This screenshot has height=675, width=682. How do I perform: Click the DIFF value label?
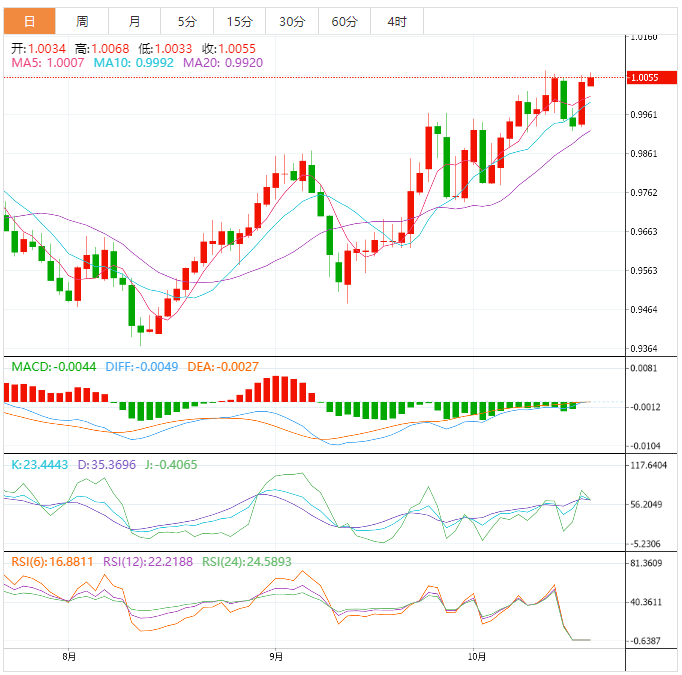pyautogui.click(x=141, y=367)
